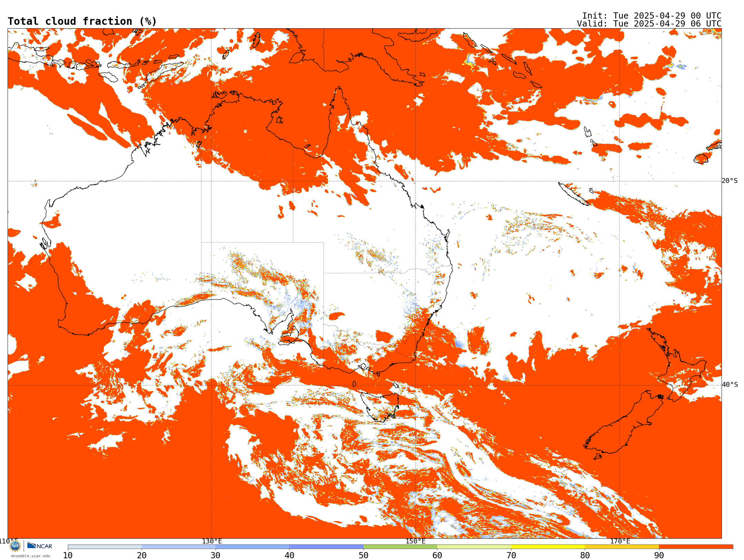Click the 40°S latitude label
744x560 pixels.
click(x=730, y=385)
